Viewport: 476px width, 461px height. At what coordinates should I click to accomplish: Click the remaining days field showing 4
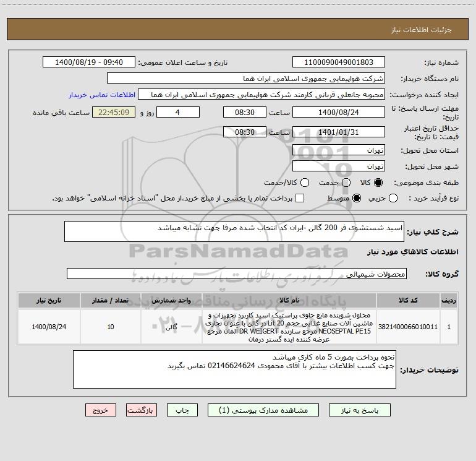pos(178,112)
